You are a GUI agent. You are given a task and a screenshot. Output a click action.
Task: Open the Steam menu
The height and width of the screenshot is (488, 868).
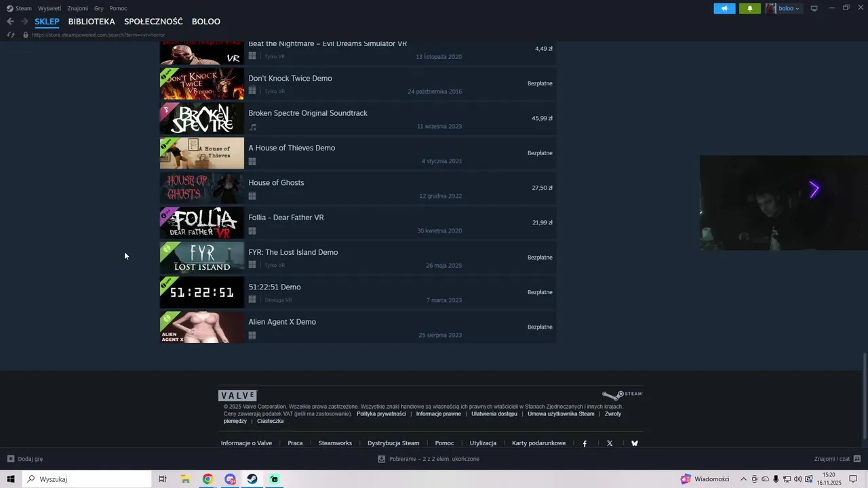19,8
